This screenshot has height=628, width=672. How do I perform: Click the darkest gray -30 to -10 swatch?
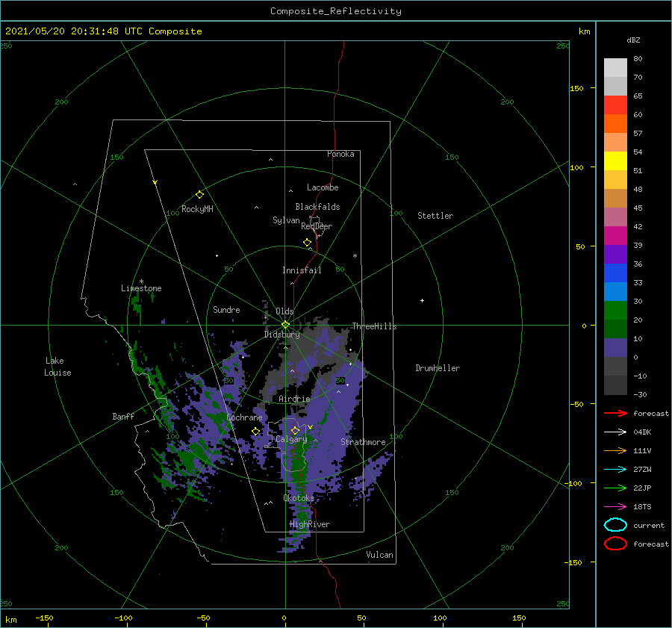tap(615, 385)
